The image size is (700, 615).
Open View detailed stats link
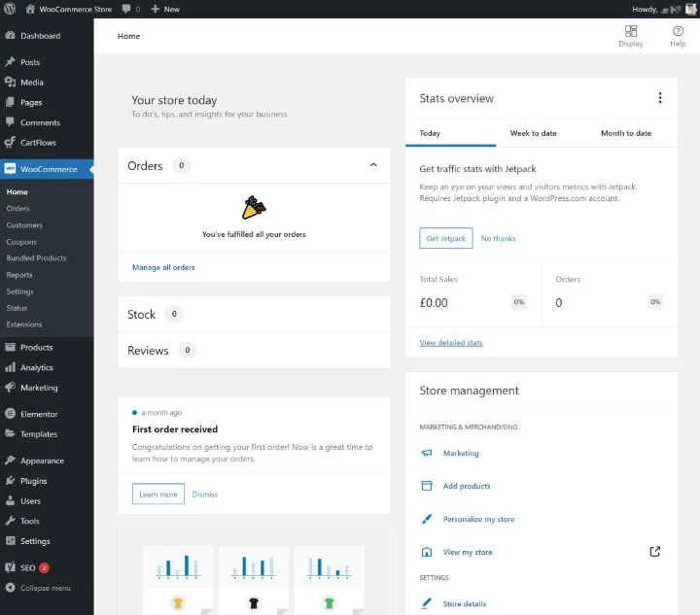tap(450, 343)
